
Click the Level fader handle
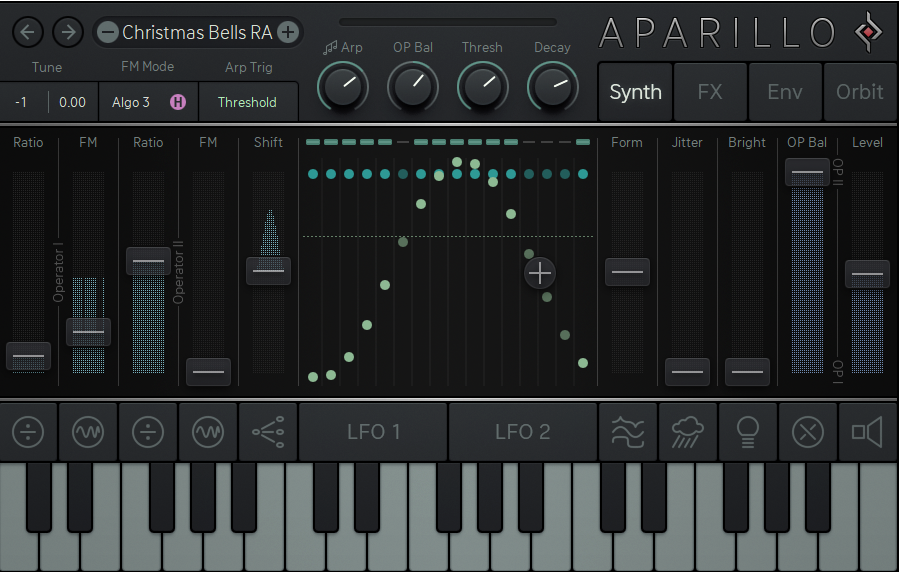[x=867, y=274]
